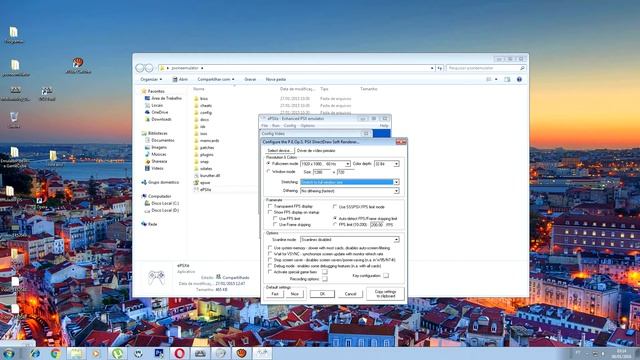Enable Wait for VSYNC option
The height and width of the screenshot is (360, 640).
pos(270,254)
